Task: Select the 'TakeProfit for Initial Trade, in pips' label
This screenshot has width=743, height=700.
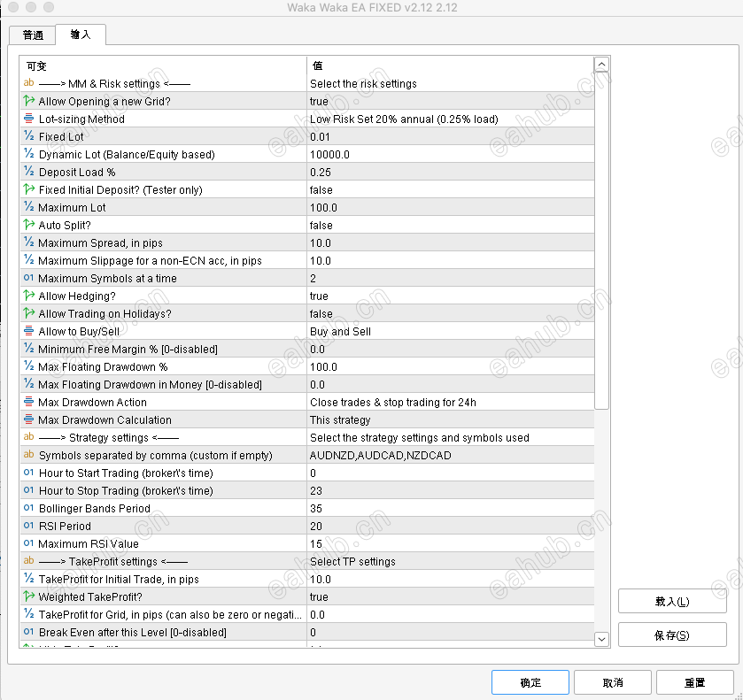Action: (x=119, y=580)
